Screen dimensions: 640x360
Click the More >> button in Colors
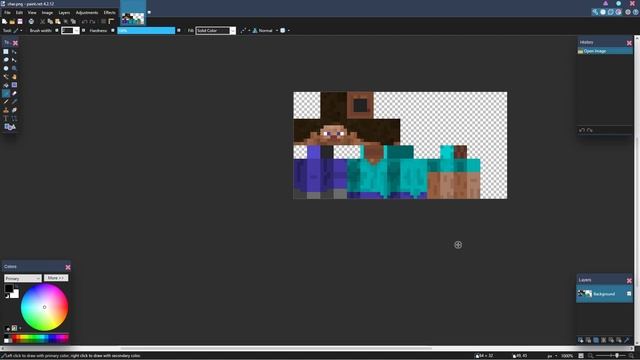click(x=56, y=278)
